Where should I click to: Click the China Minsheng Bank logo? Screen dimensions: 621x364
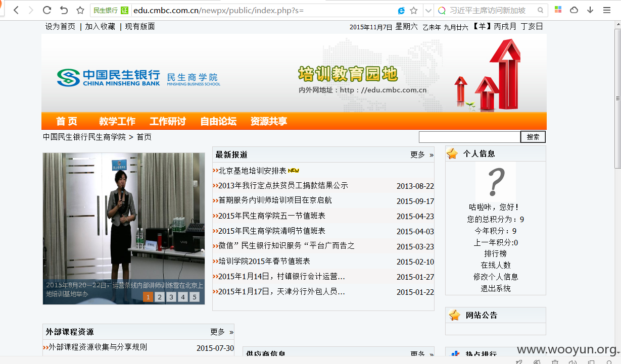(108, 77)
